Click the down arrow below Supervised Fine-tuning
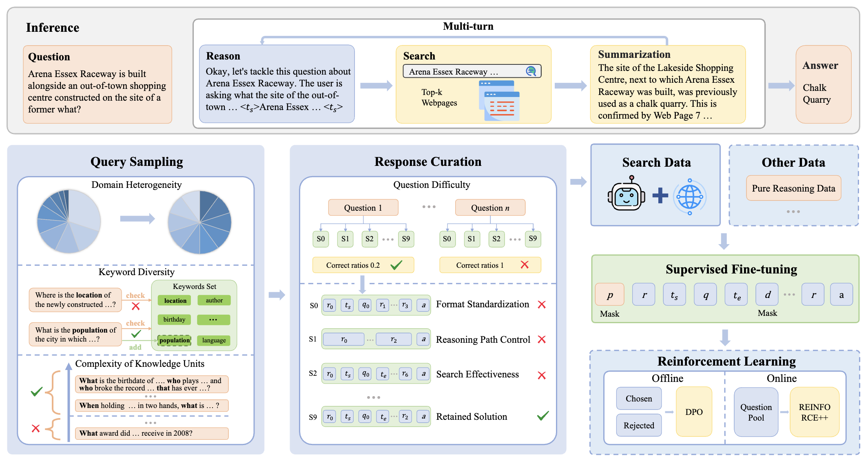Screen dimensions: 868x463 (x=725, y=337)
